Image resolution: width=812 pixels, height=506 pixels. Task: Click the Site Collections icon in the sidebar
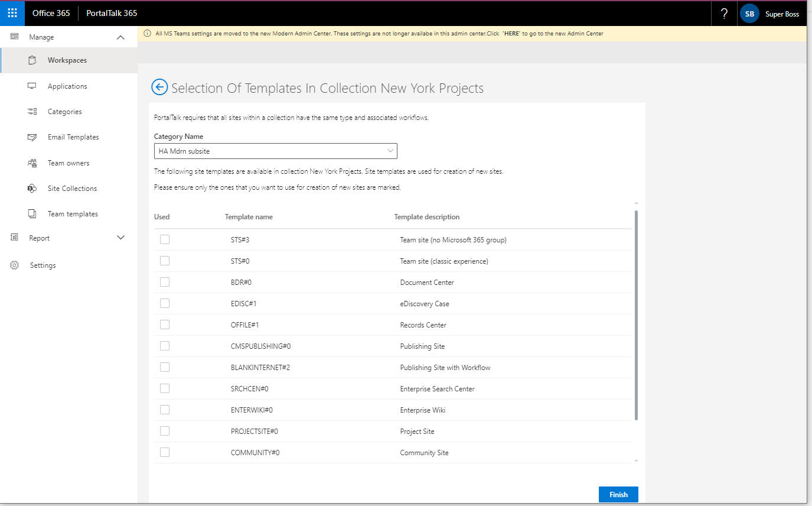tap(32, 189)
